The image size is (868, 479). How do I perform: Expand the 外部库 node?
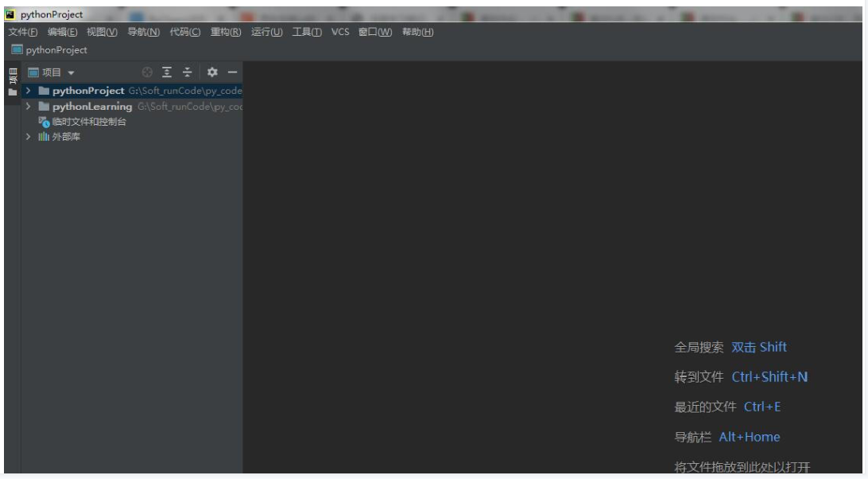[29, 136]
